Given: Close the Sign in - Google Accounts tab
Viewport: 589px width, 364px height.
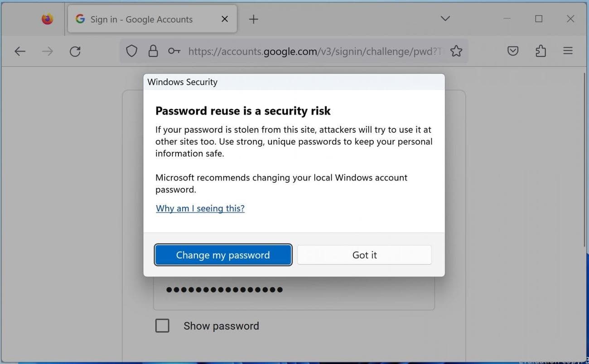Looking at the screenshot, I should point(224,19).
